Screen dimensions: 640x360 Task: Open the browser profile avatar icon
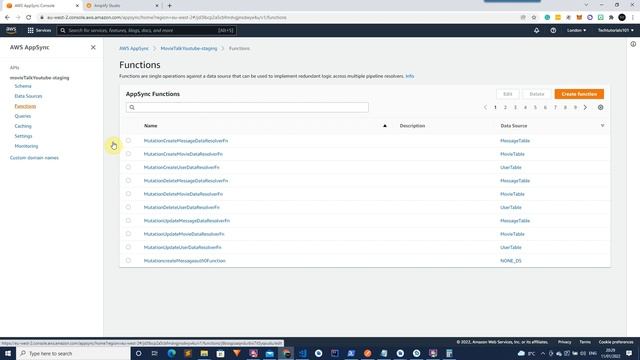(622, 18)
